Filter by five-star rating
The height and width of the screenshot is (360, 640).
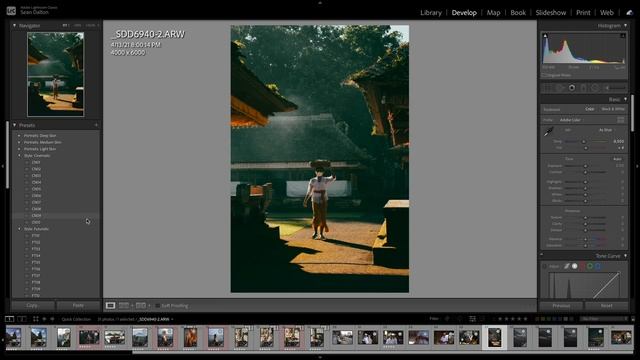[525, 319]
